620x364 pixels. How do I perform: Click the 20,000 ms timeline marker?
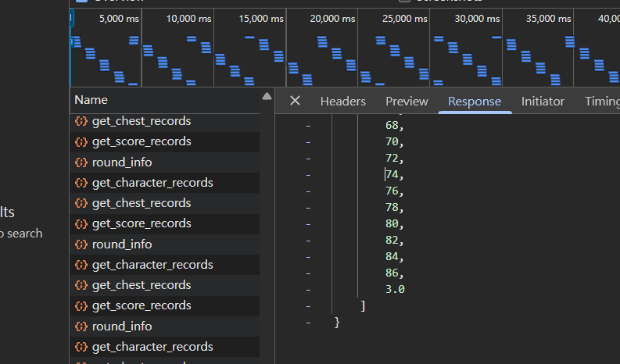pos(332,19)
